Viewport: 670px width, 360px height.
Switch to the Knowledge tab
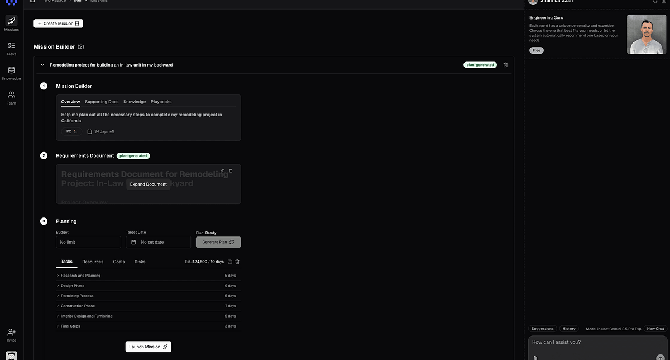[x=135, y=102]
